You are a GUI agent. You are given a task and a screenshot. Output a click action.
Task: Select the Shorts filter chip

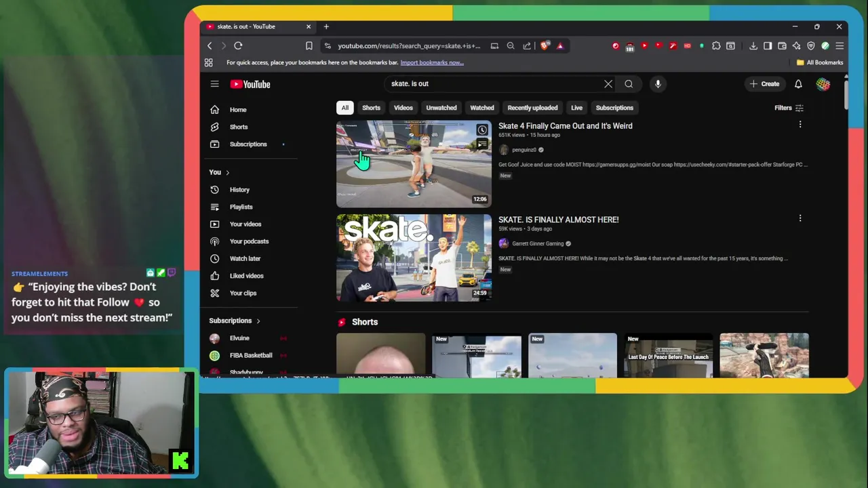coord(371,108)
